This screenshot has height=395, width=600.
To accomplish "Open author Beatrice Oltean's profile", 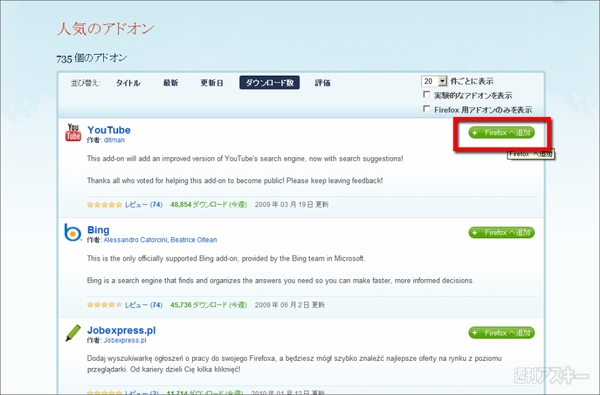I will 194,240.
